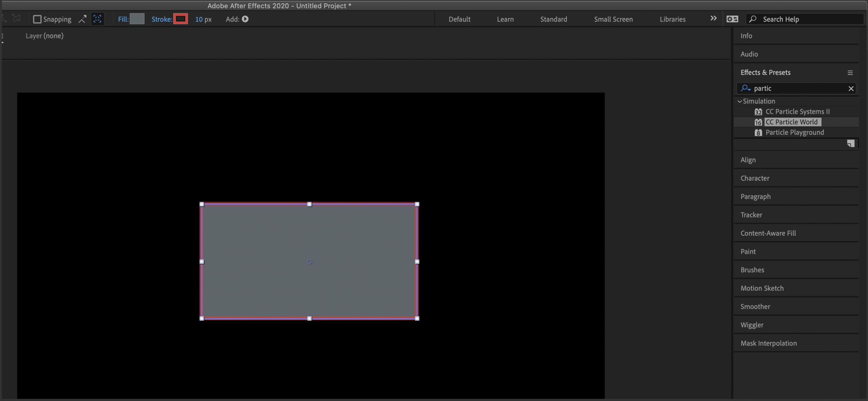Show more workspaces with double chevron
The height and width of the screenshot is (401, 868).
[713, 18]
